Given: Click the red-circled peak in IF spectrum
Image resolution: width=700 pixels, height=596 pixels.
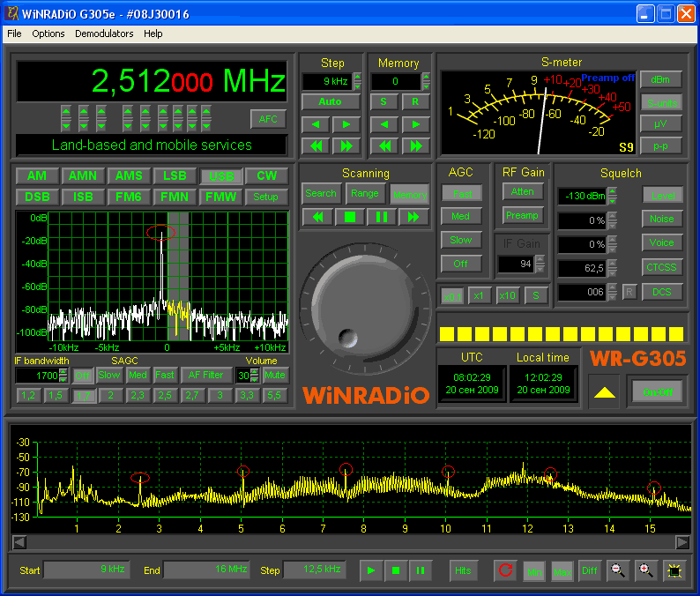Looking at the screenshot, I should [161, 233].
